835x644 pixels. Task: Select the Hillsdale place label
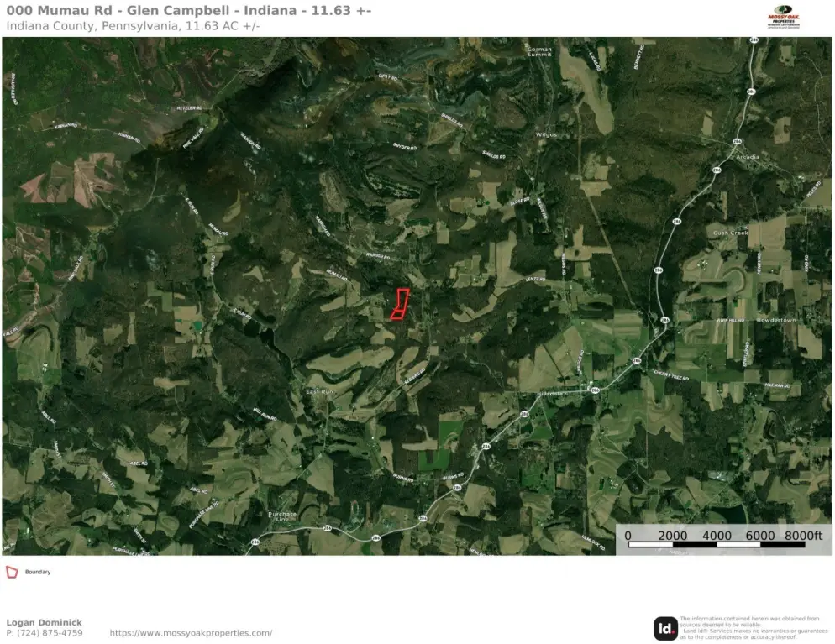[x=550, y=393]
